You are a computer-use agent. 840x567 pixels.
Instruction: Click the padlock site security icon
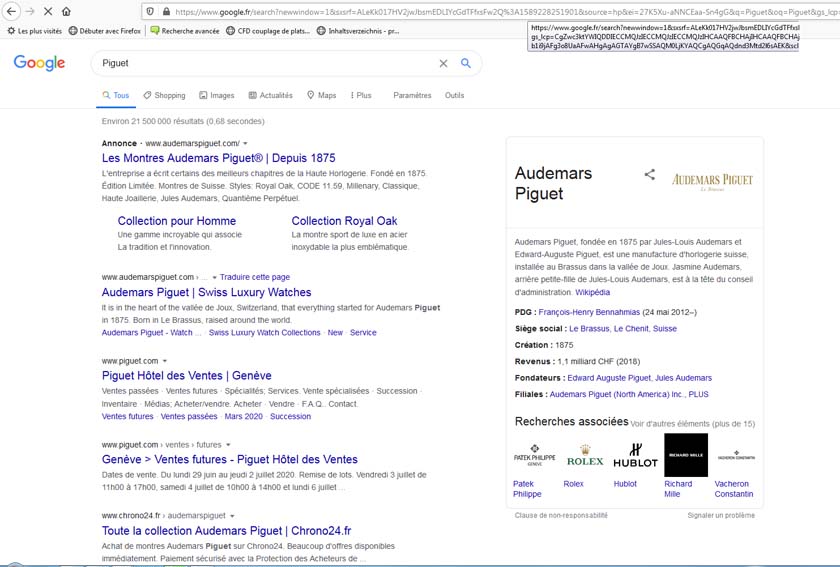(166, 11)
